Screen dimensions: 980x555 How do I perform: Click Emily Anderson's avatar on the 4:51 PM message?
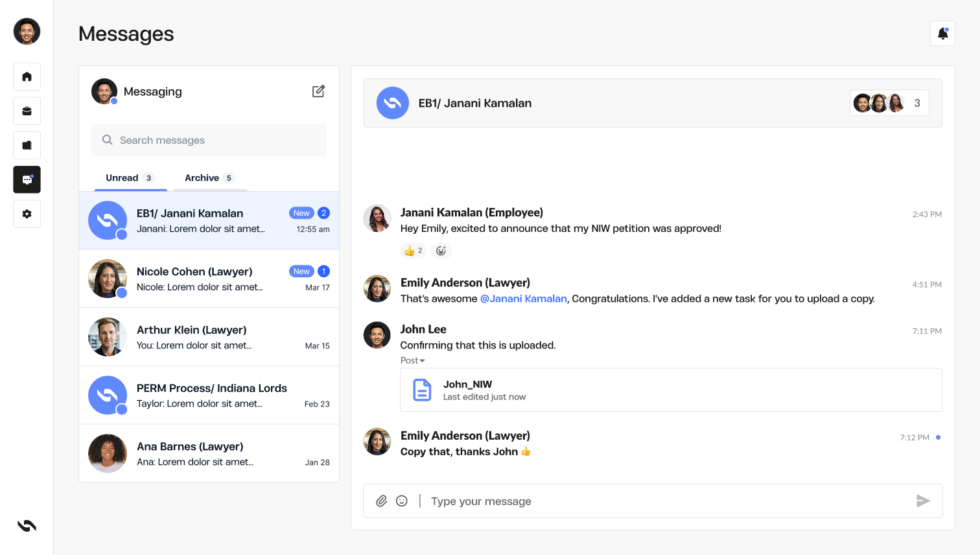[x=377, y=288]
